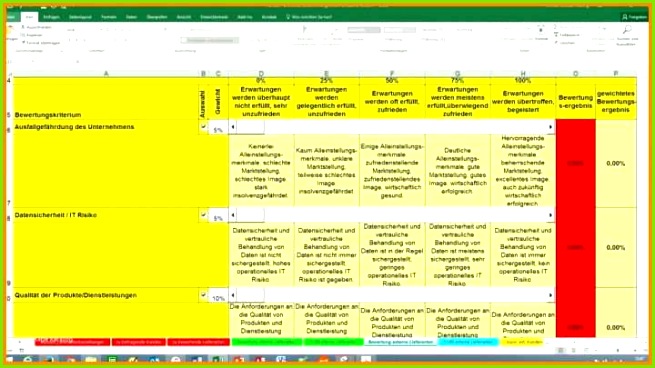
Task: Click left scroll arrow in Datensicherheit row
Action: [x=233, y=215]
